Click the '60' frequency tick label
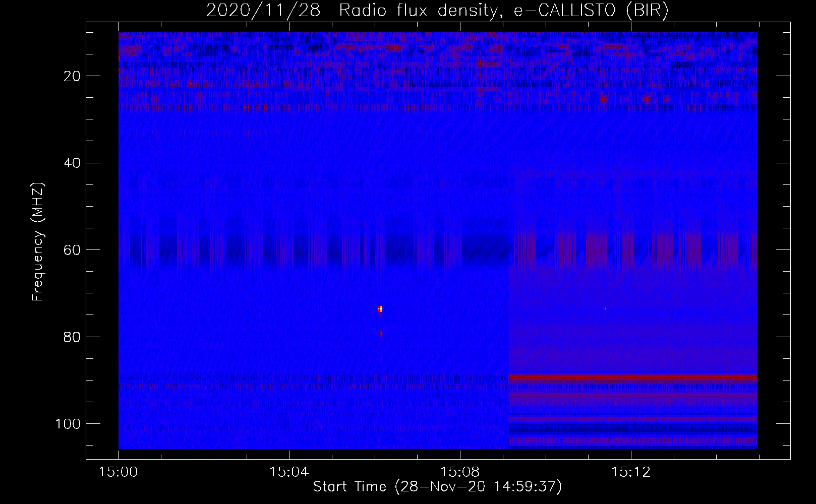 click(72, 250)
